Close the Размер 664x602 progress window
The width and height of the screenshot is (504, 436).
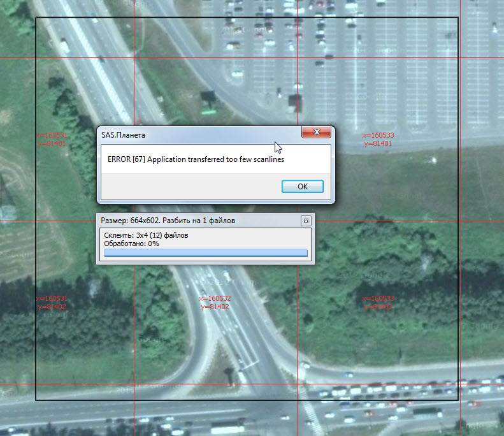click(306, 221)
